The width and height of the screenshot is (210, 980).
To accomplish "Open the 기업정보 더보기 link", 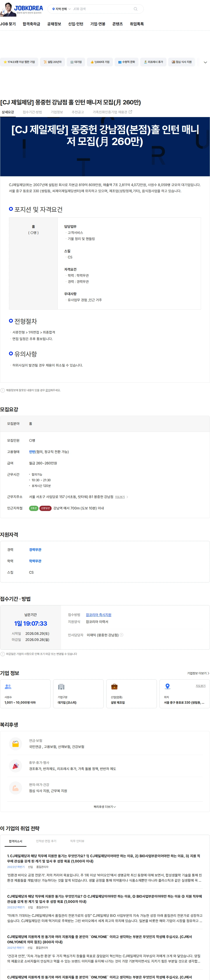I will click(198, 673).
